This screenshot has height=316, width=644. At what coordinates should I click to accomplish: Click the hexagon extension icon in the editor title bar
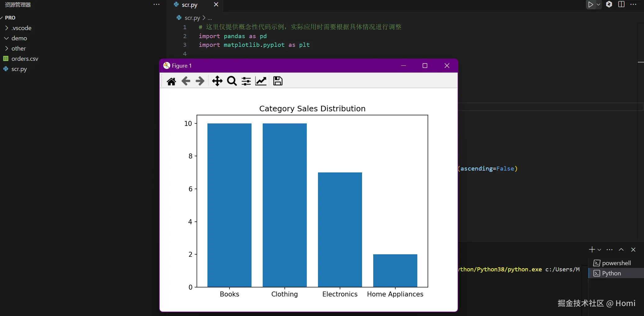pos(609,4)
